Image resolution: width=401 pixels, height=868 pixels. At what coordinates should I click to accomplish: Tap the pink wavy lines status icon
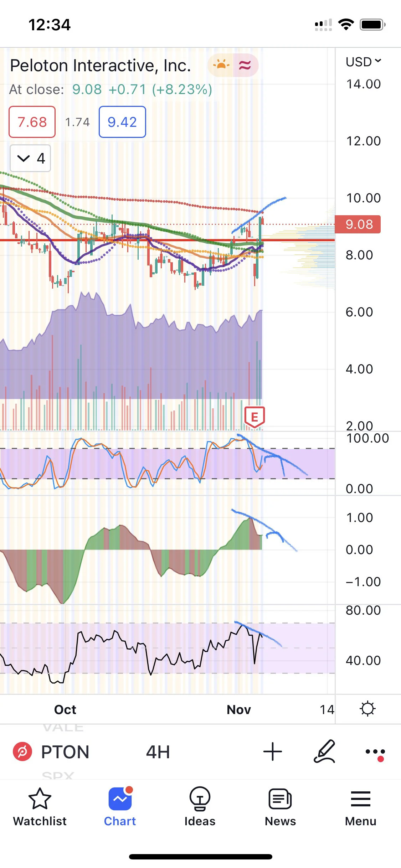click(x=245, y=65)
